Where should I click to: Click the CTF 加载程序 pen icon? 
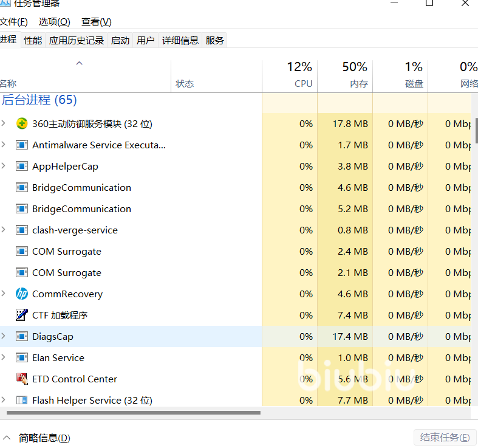point(22,315)
